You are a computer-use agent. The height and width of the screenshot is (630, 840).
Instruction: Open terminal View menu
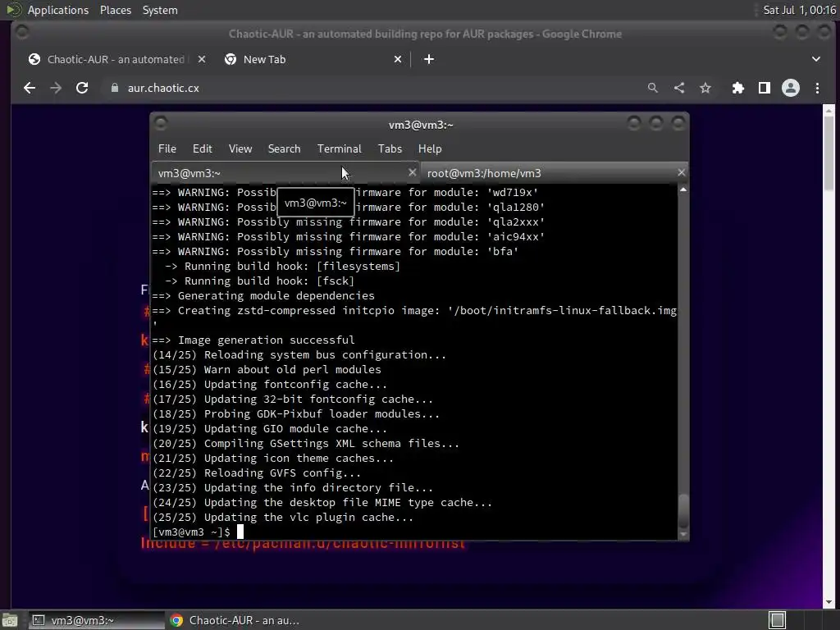coord(240,148)
